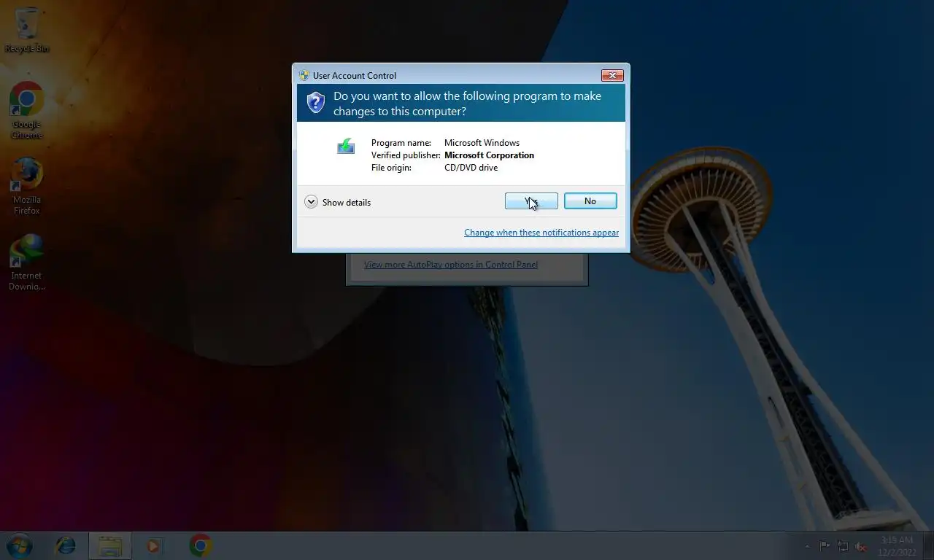Open View more AutoPlay options in Control Panel
The image size is (934, 560).
(451, 265)
